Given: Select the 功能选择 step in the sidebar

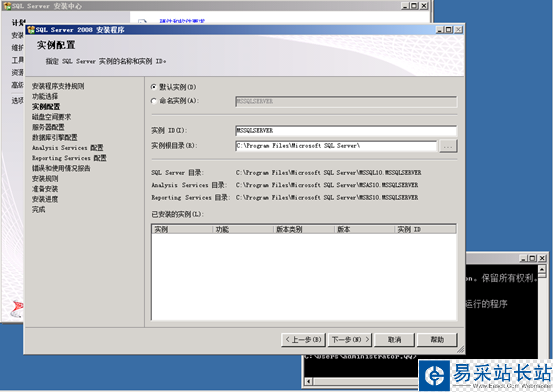Looking at the screenshot, I should click(45, 96).
